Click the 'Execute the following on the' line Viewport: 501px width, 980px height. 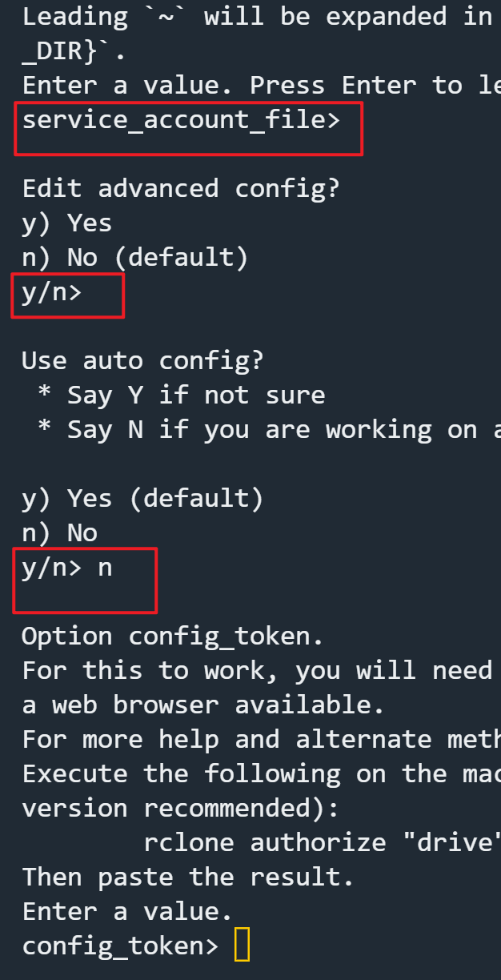tap(261, 774)
